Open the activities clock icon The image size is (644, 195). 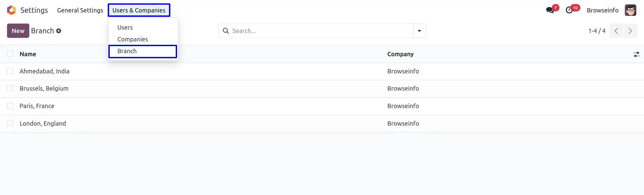(569, 10)
